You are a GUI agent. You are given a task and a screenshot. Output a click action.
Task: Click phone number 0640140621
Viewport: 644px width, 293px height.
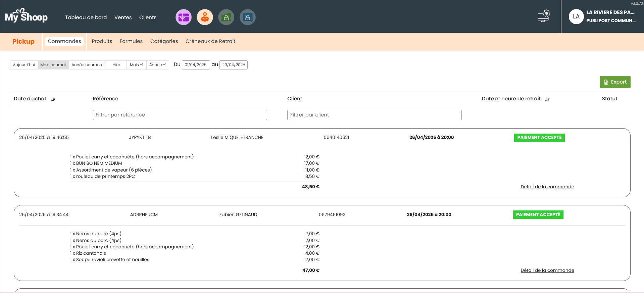click(337, 137)
